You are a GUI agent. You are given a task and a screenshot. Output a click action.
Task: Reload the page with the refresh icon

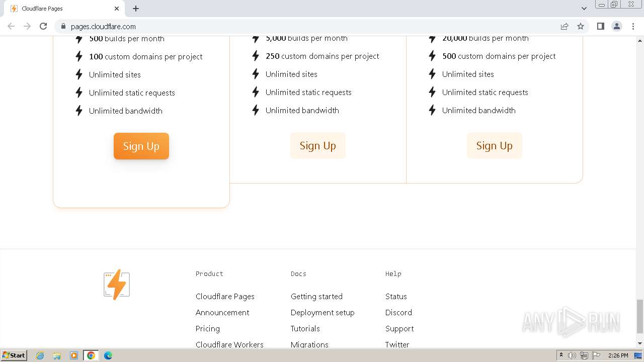click(x=43, y=26)
